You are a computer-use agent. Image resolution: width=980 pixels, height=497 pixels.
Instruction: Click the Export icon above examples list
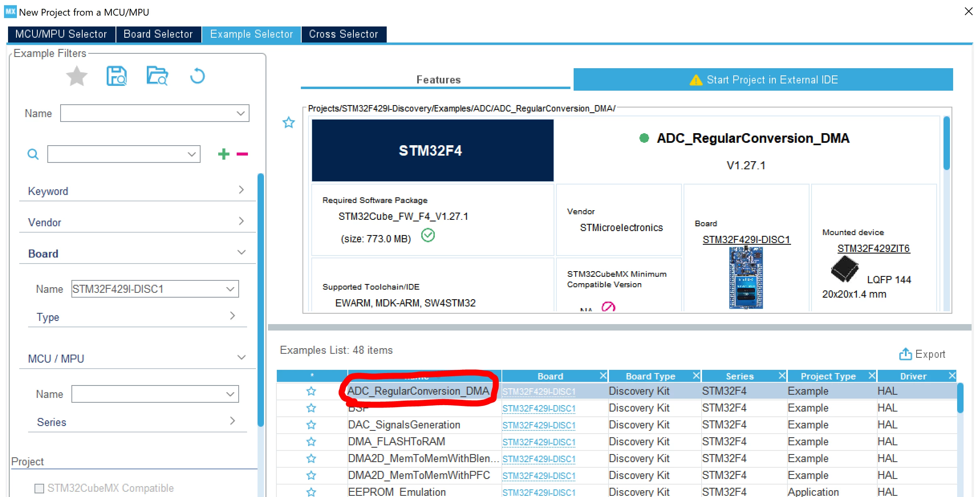pyautogui.click(x=905, y=354)
